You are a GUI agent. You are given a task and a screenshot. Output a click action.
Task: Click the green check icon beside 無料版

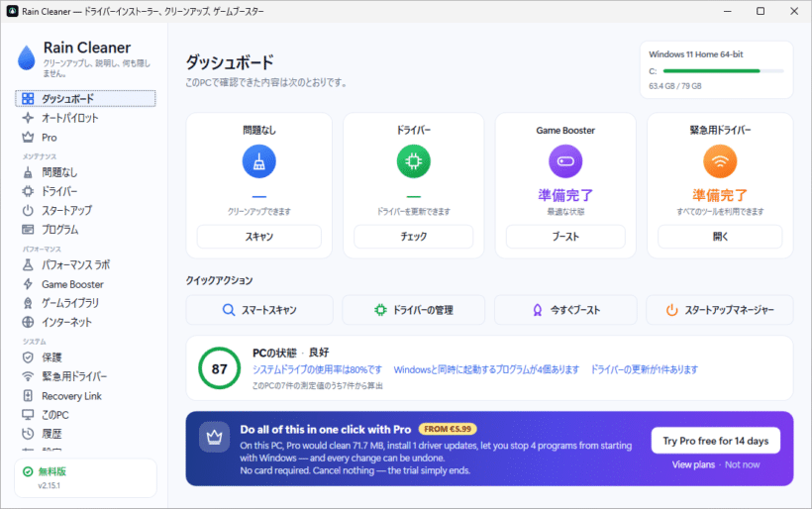click(x=28, y=471)
